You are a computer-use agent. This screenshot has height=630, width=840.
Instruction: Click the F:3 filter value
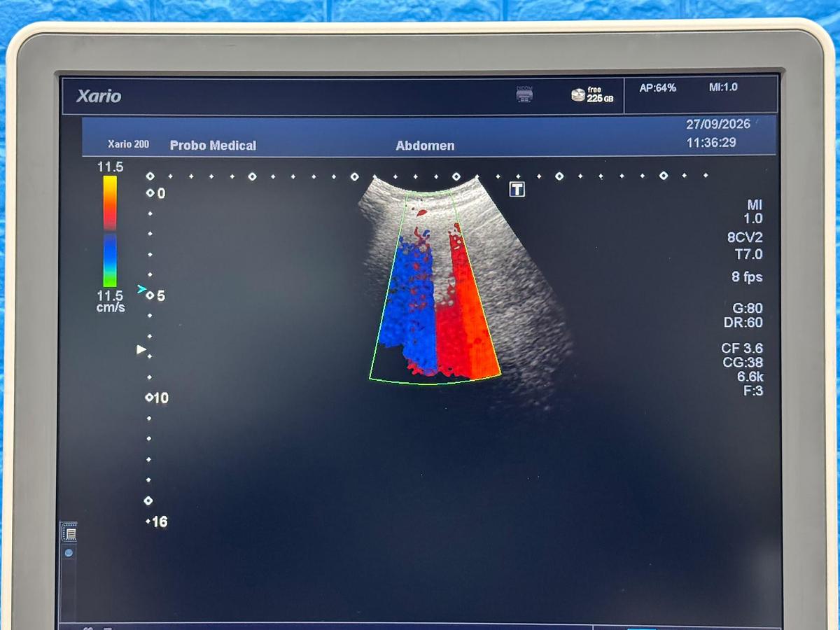point(752,391)
